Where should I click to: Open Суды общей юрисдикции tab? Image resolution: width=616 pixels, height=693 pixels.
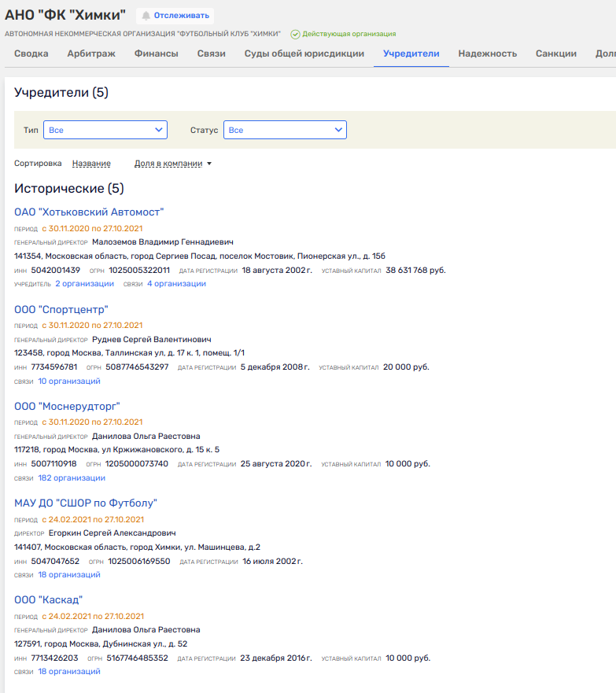(304, 53)
